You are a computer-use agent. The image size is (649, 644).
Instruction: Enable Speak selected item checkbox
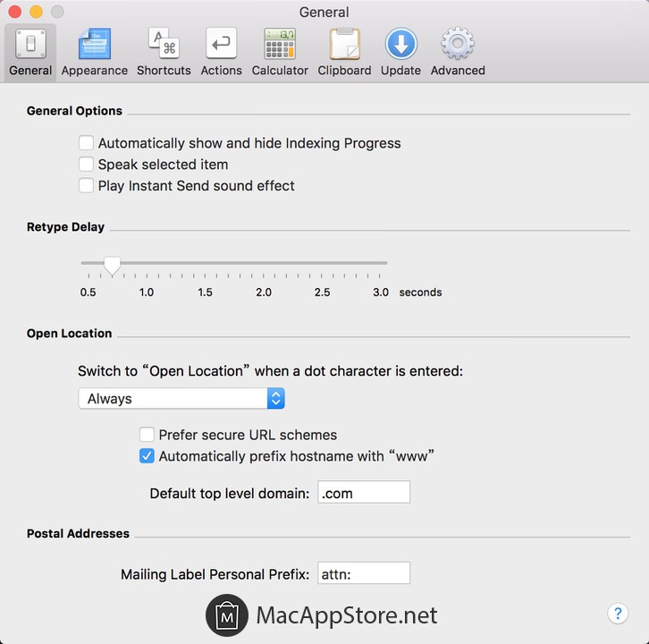point(87,165)
